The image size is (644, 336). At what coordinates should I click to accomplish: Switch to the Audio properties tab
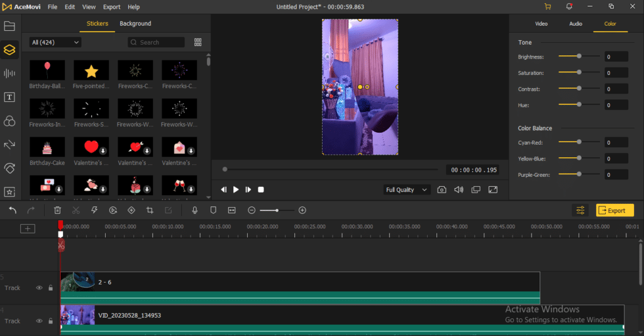(x=575, y=24)
